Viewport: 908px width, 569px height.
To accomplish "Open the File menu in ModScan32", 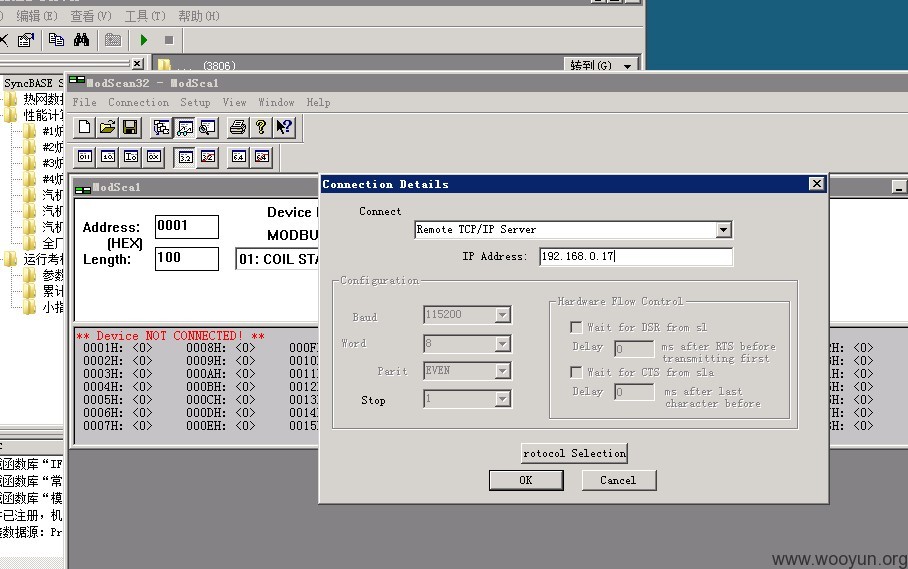I will click(85, 102).
